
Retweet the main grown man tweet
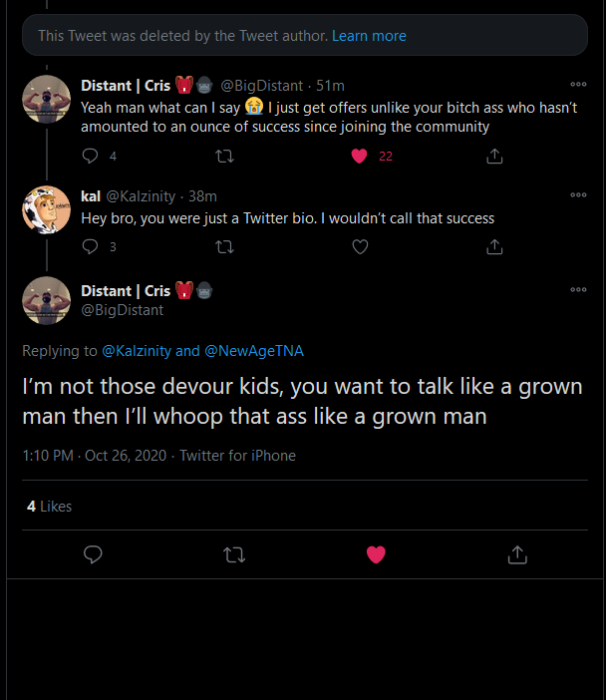point(234,554)
